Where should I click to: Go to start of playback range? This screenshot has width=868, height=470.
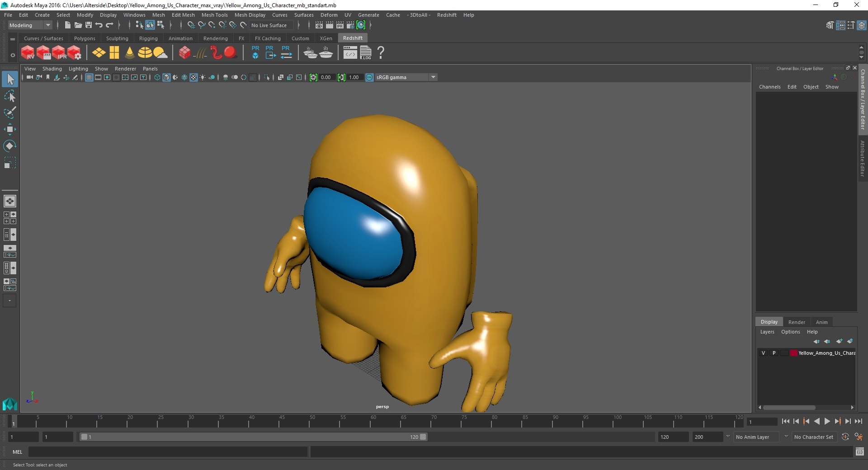tap(785, 421)
